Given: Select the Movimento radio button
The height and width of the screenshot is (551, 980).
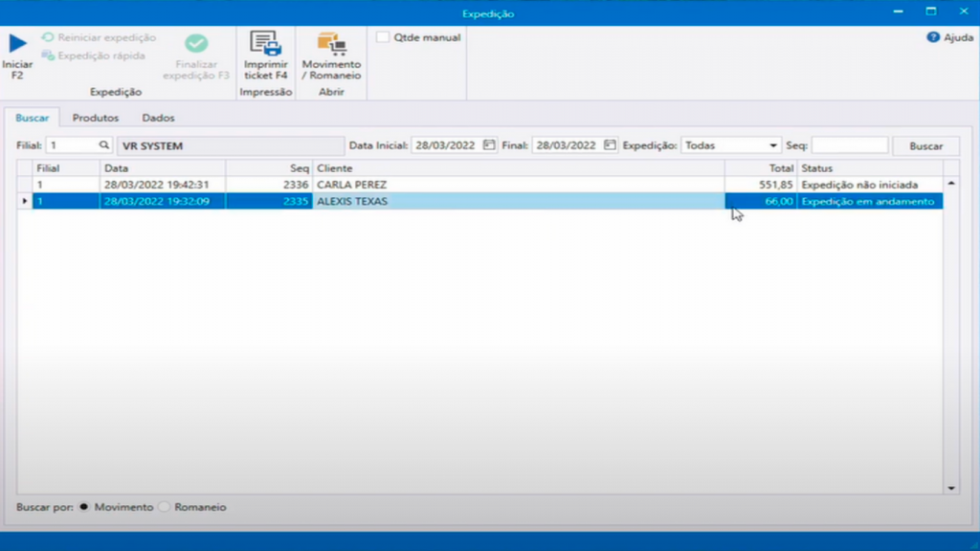Looking at the screenshot, I should pyautogui.click(x=84, y=507).
